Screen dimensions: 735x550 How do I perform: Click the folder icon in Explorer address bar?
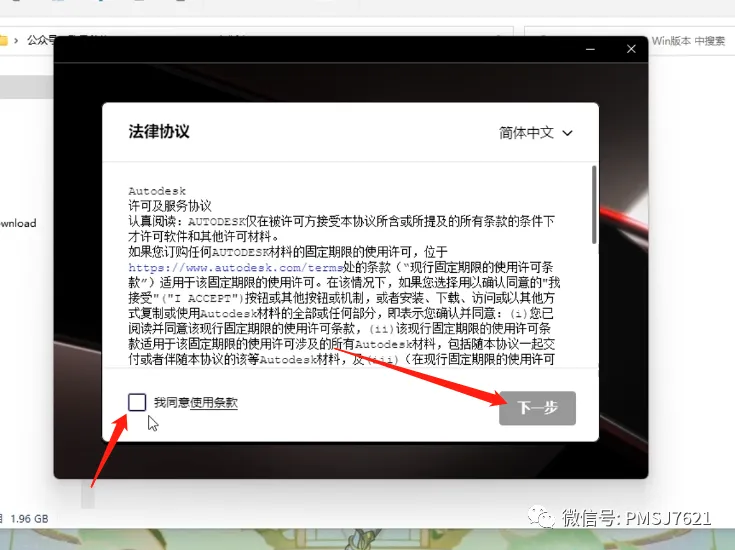pyautogui.click(x=3, y=41)
